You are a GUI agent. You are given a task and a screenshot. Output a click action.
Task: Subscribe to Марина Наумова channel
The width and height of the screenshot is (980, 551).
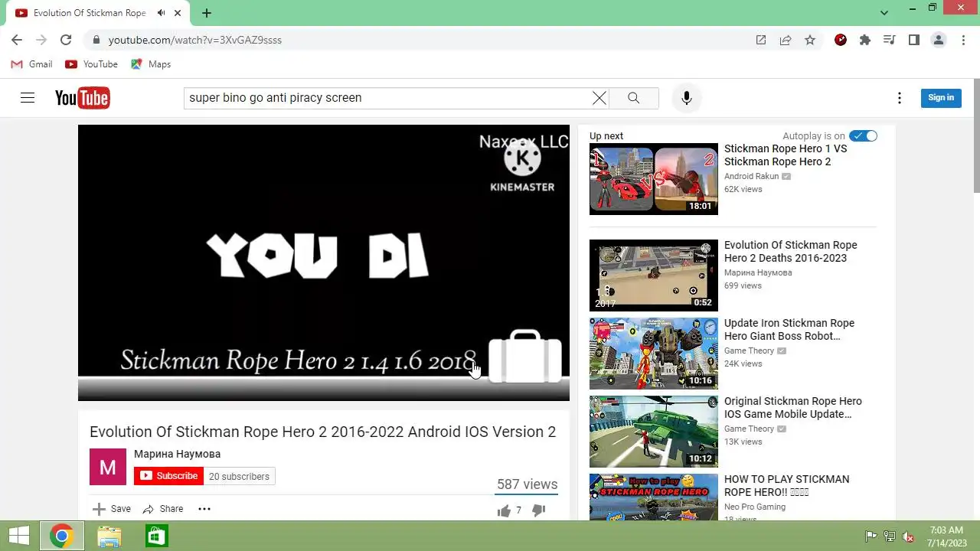point(168,476)
